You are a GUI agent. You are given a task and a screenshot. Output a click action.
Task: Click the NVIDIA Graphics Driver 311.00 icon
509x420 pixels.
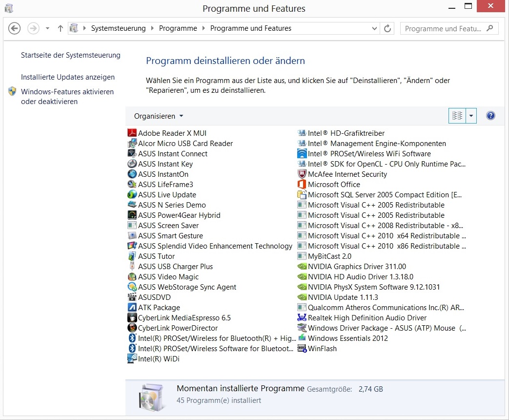click(302, 266)
